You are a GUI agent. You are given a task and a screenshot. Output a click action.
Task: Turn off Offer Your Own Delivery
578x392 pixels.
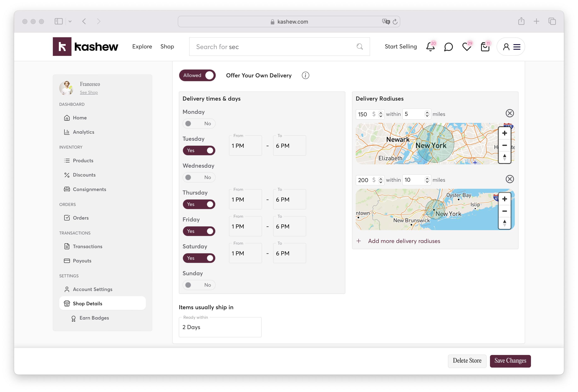197,75
